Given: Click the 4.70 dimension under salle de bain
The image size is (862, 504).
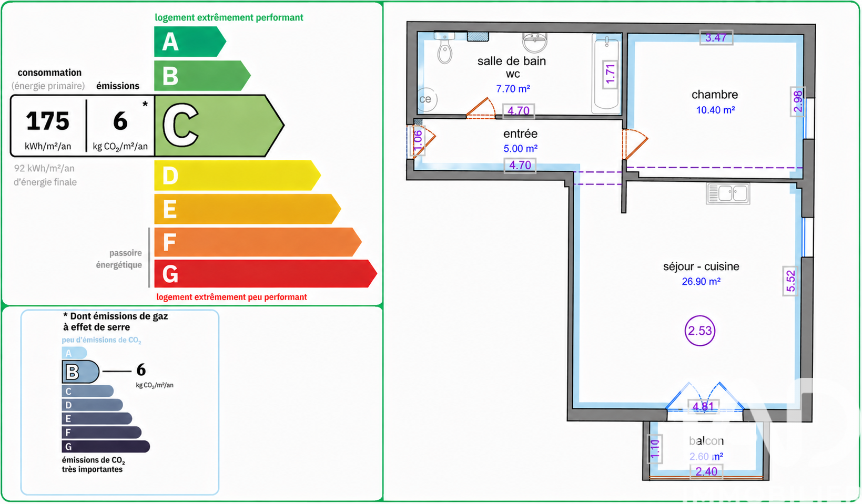Looking at the screenshot, I should pyautogui.click(x=519, y=111).
